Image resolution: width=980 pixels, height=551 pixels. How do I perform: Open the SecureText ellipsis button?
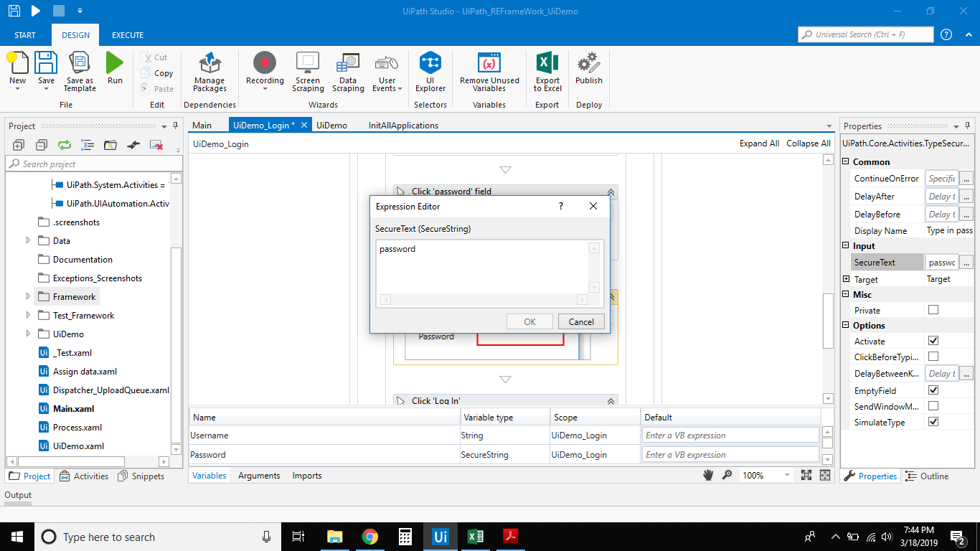pos(966,263)
